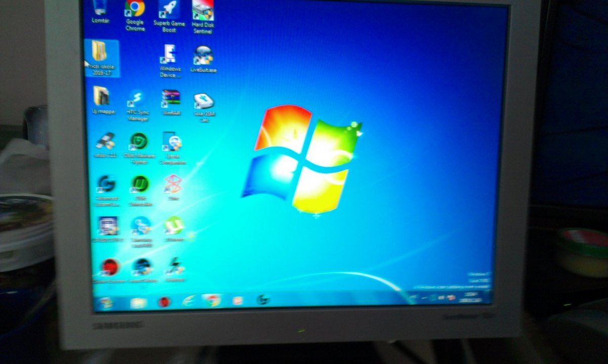
Task: Open Windows Explorer from the taskbar
Action: tap(138, 302)
